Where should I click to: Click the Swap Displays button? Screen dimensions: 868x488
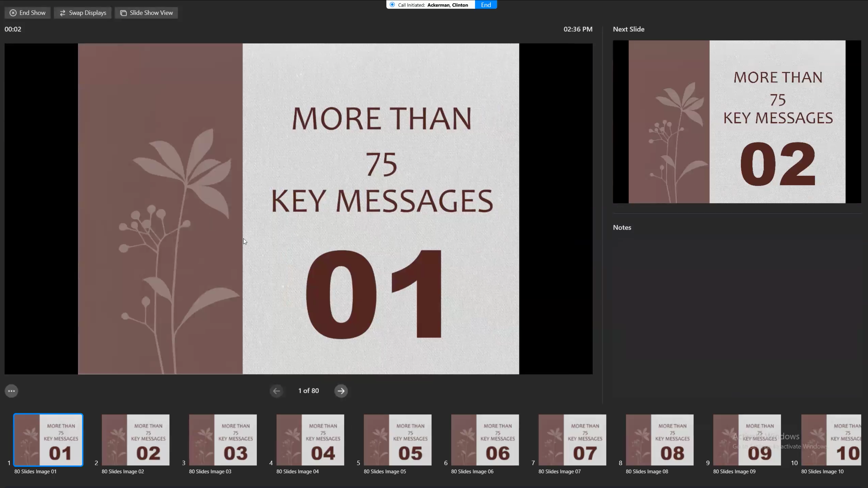pyautogui.click(x=83, y=13)
